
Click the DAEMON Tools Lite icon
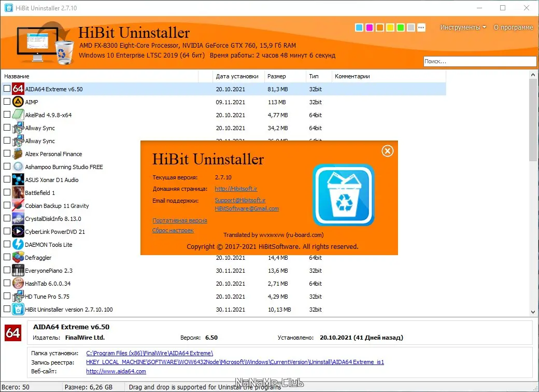point(18,245)
